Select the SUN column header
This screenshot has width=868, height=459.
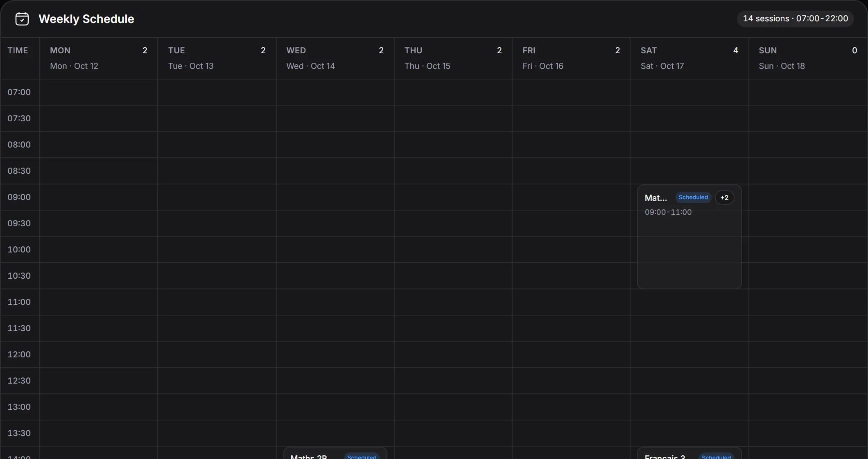[x=808, y=58]
